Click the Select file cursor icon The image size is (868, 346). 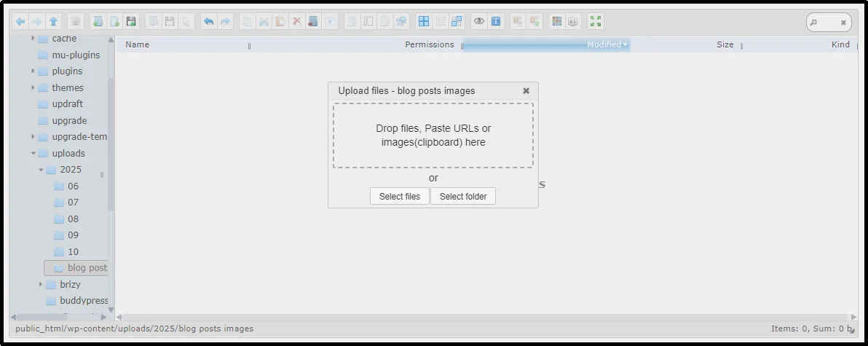[186, 22]
